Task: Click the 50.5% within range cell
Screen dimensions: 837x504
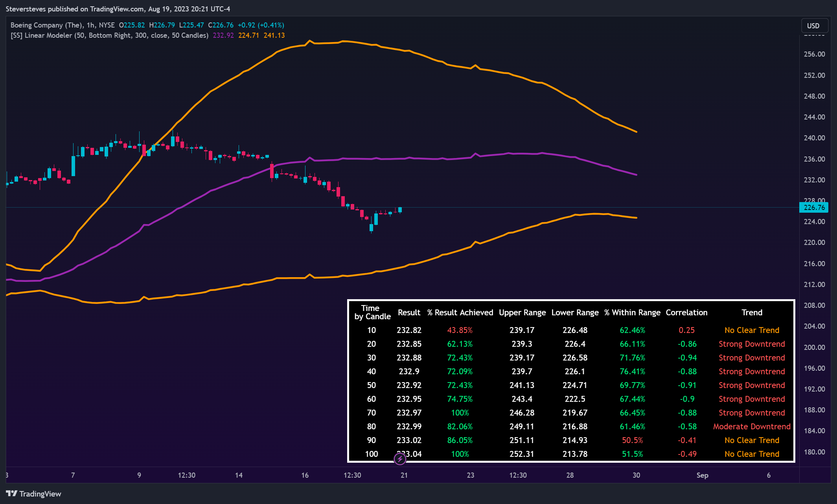Action: pyautogui.click(x=632, y=440)
